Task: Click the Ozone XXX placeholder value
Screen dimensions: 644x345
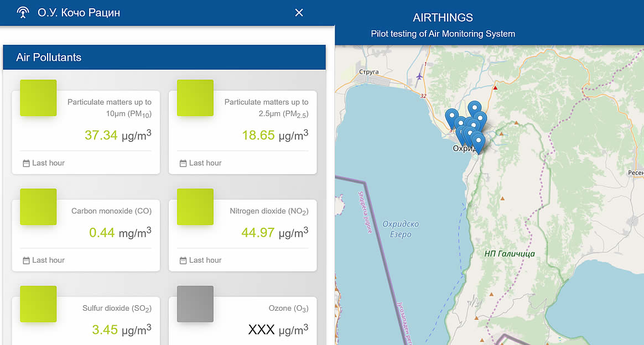Action: click(261, 330)
